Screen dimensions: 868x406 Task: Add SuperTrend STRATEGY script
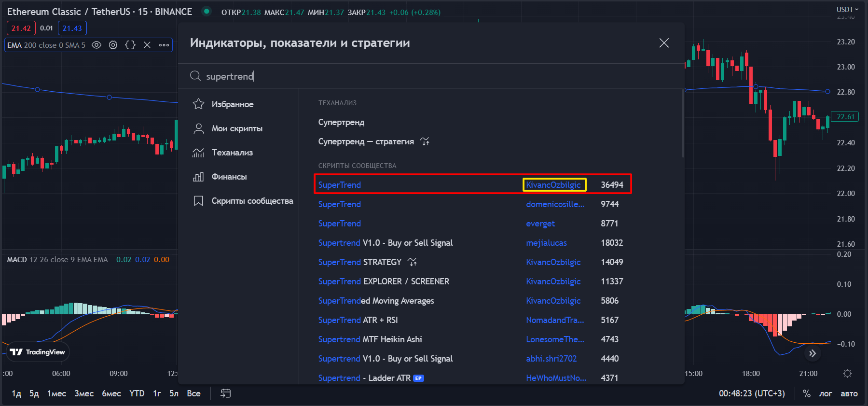[x=359, y=262]
